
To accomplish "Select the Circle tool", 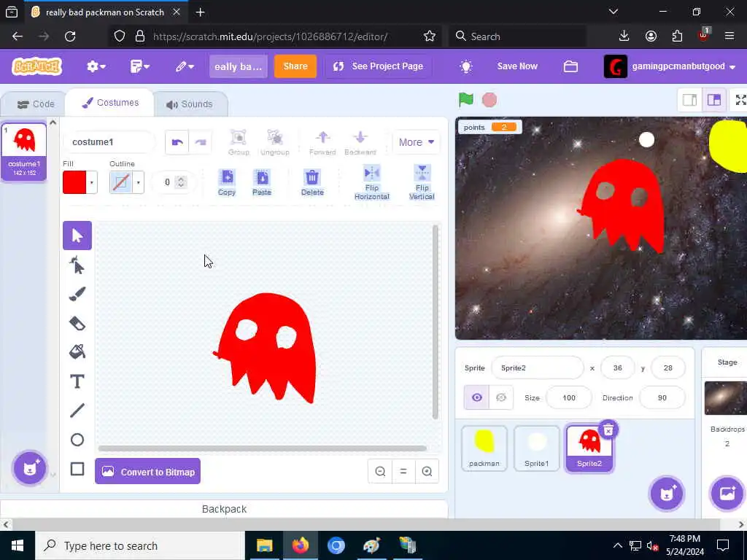I will pyautogui.click(x=77, y=440).
